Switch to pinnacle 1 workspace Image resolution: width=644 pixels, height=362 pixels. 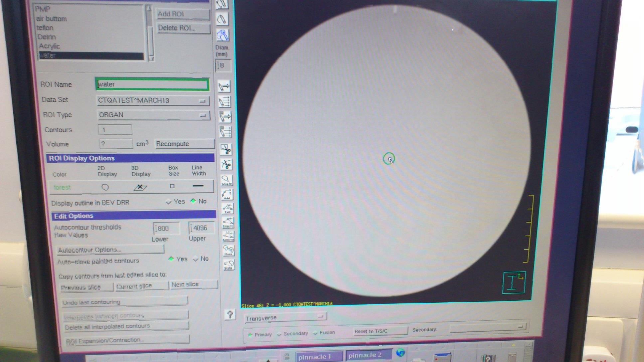(x=319, y=357)
